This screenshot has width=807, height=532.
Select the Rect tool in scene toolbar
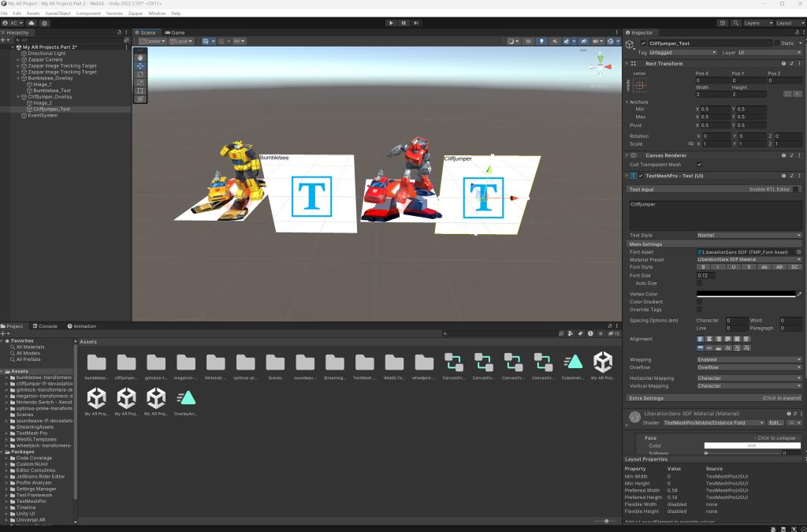[140, 91]
